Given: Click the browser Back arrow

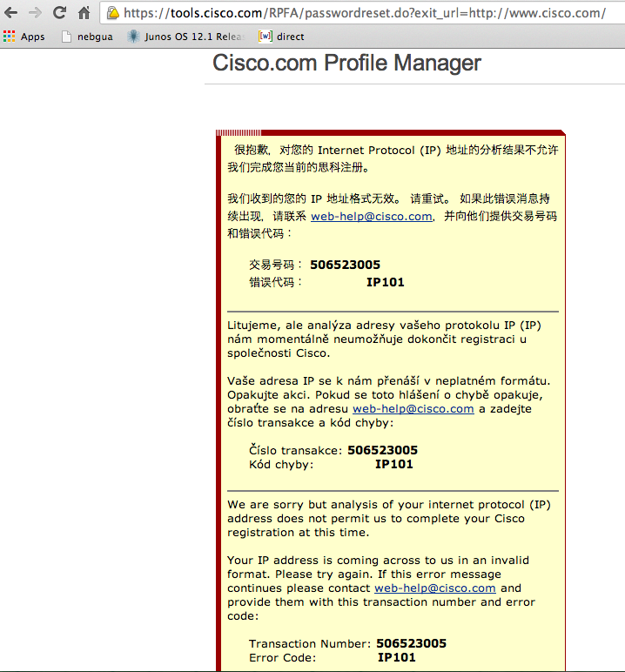Looking at the screenshot, I should coord(12,13).
